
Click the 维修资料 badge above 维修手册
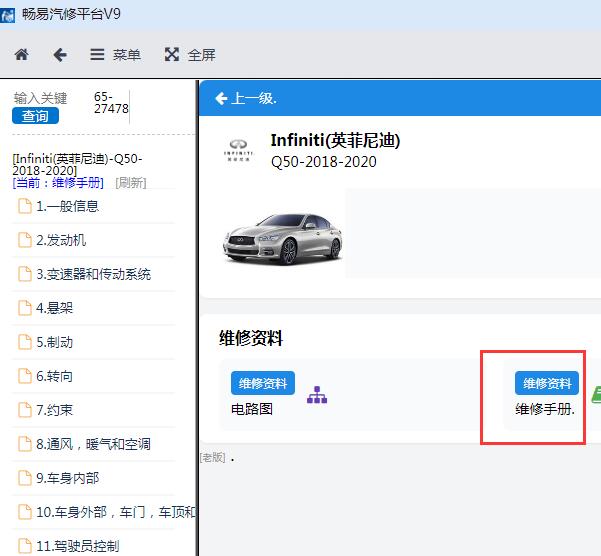coord(547,383)
